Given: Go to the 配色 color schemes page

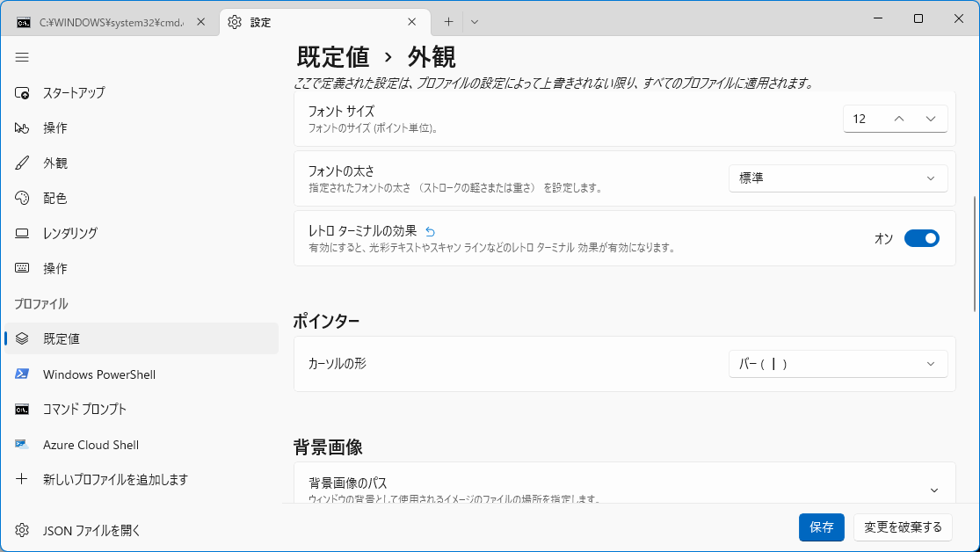Looking at the screenshot, I should coord(54,199).
